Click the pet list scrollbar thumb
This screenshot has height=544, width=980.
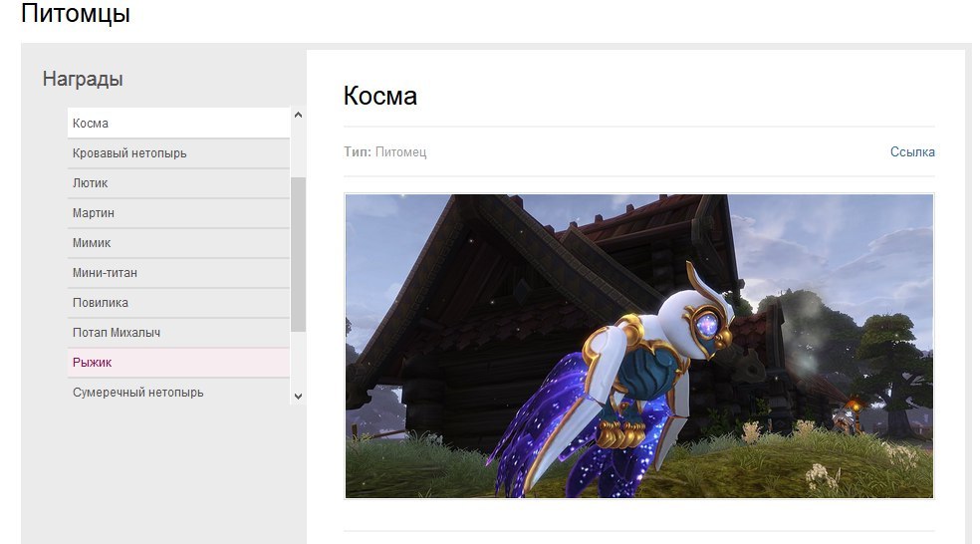[298, 254]
